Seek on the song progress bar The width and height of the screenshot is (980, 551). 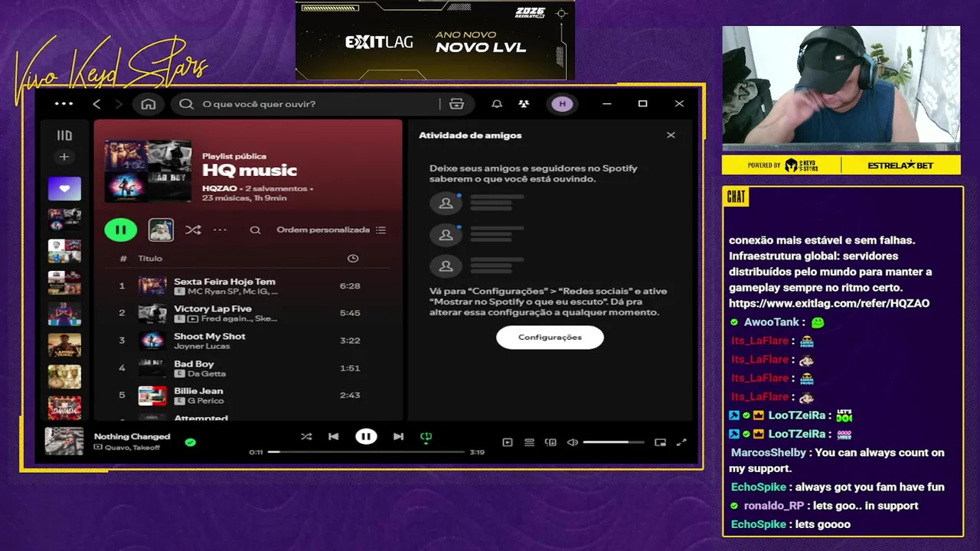pyautogui.click(x=367, y=452)
